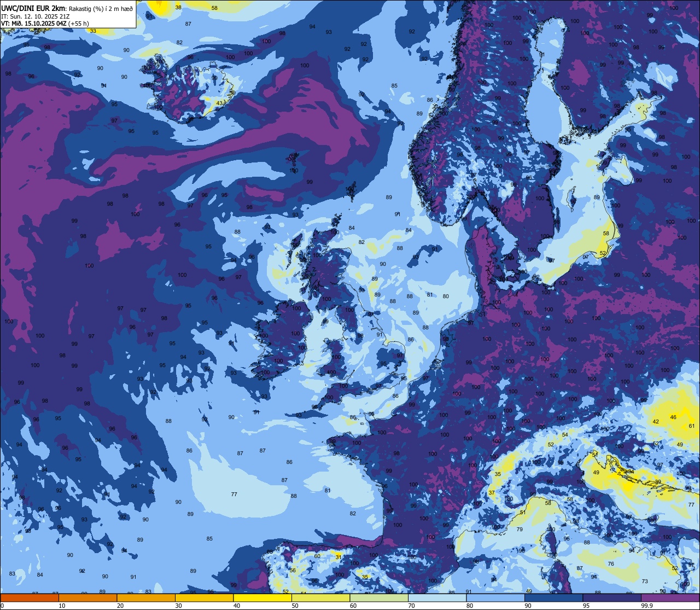Click the '31' humidity value over Spain
Viewport: 700px width, 610px height.
coord(339,557)
